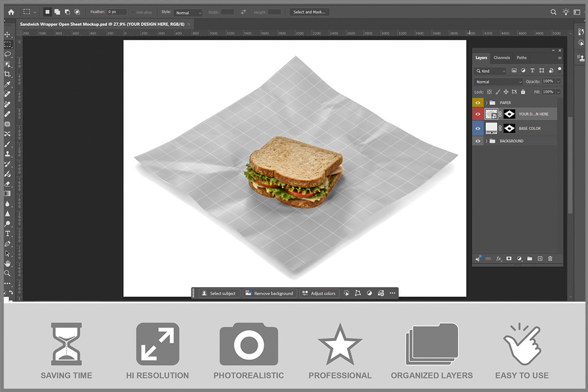Viewport: 588px width, 392px height.
Task: Hide the BASE COLOR layer
Action: pos(478,128)
